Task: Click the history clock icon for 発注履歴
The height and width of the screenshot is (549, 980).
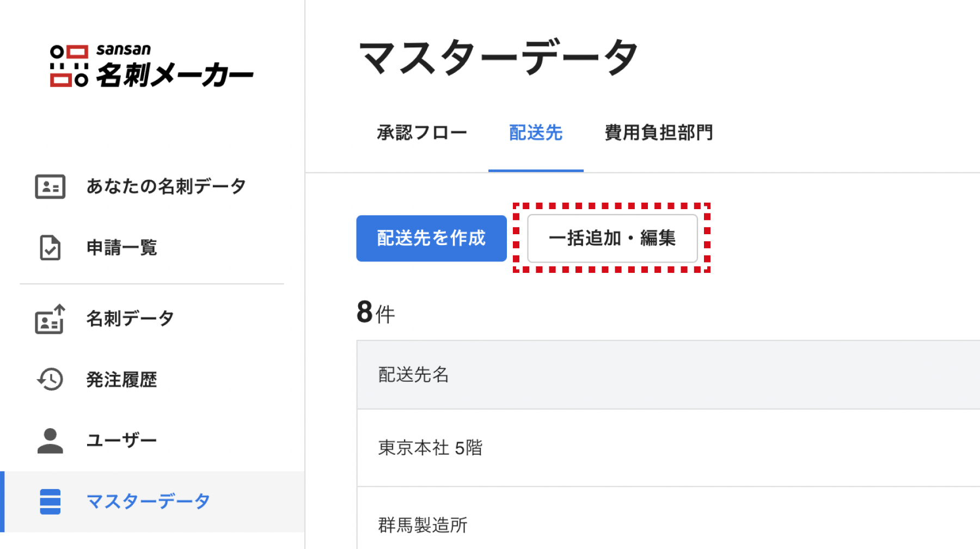Action: [50, 380]
